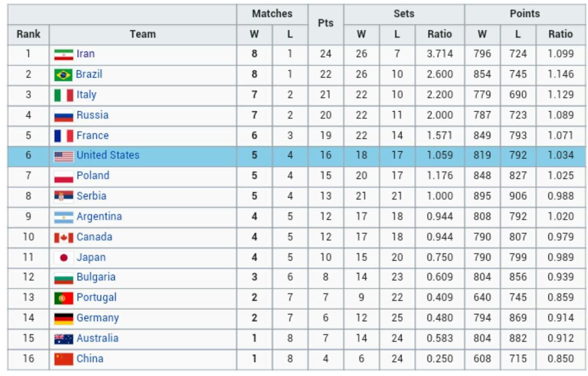Screen dimensions: 588x376
Task: Click the Portugal flag icon
Action: (x=63, y=298)
